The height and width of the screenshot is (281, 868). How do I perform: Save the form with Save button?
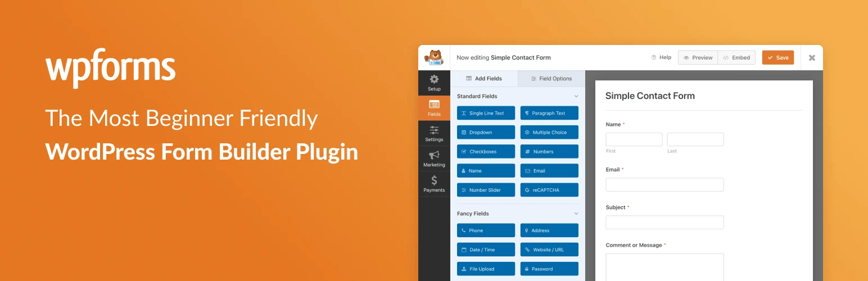click(778, 57)
